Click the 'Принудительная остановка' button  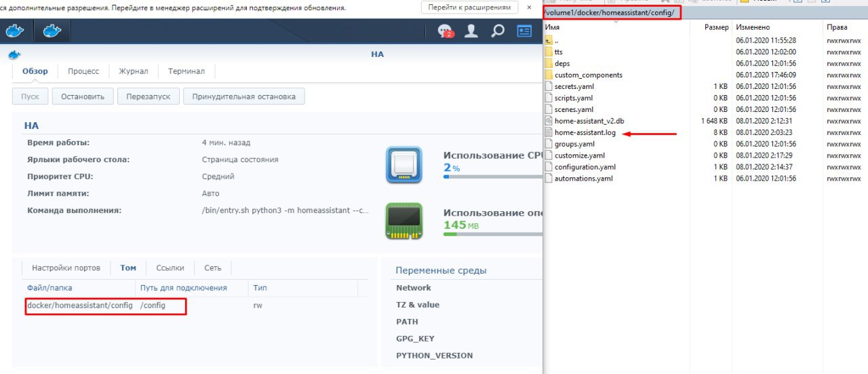(244, 96)
